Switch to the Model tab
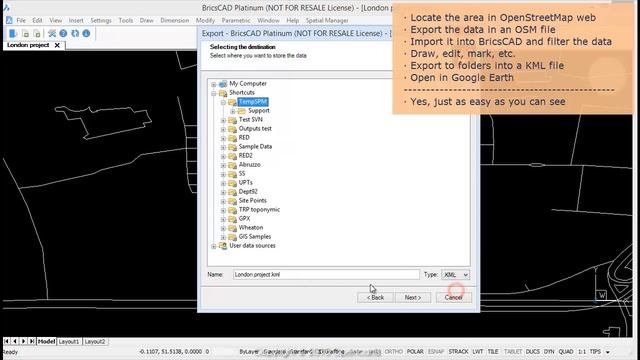640x360 pixels. click(47, 341)
